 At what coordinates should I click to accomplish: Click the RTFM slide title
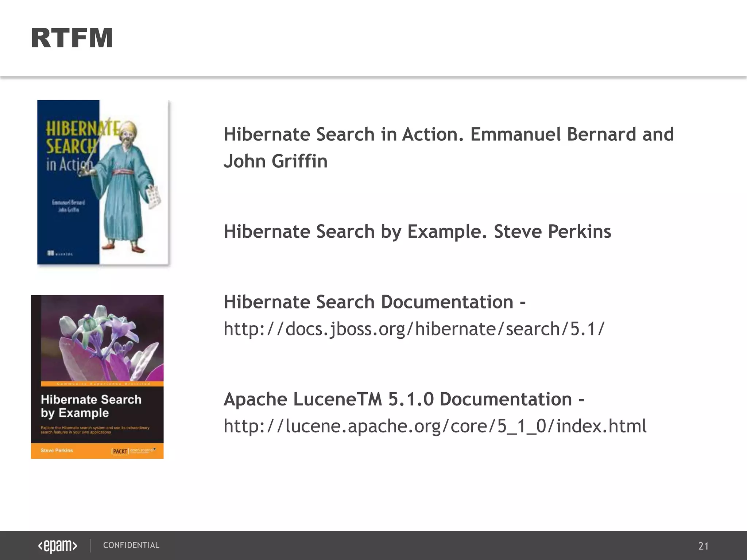72,38
